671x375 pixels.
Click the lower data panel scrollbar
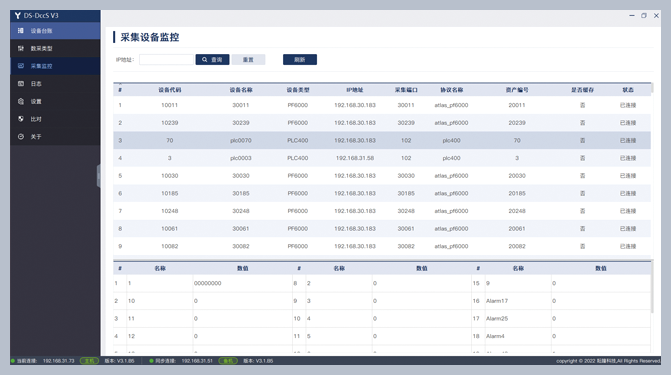coord(652,288)
